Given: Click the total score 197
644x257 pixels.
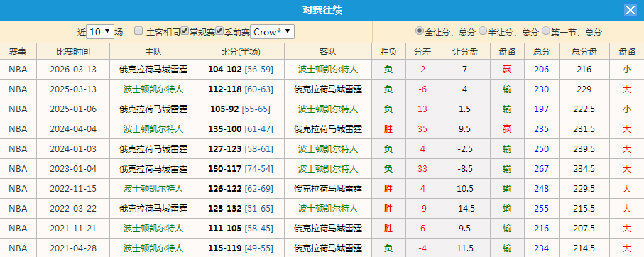Looking at the screenshot, I should click(541, 109).
